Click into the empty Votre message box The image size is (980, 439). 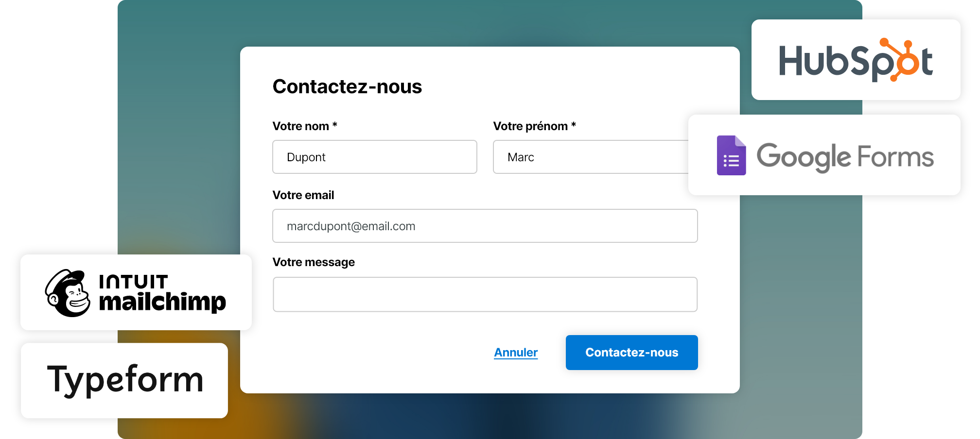[x=485, y=294]
